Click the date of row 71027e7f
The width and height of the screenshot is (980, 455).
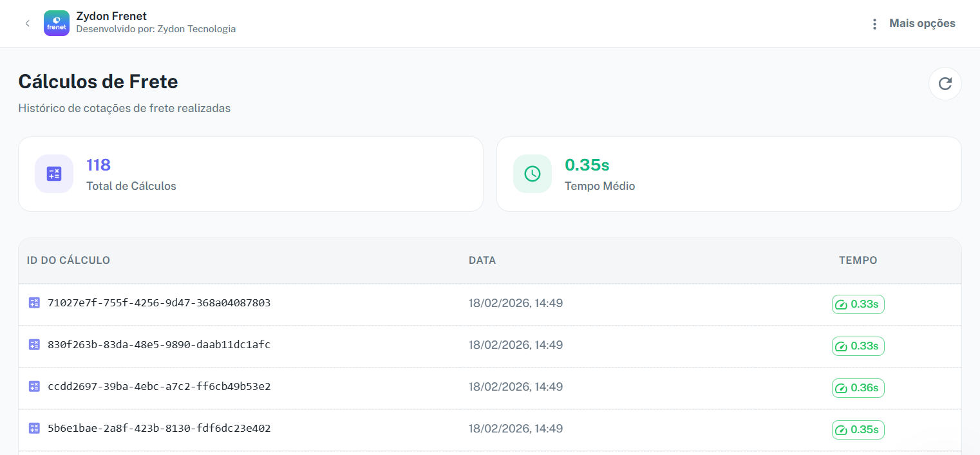tap(516, 302)
